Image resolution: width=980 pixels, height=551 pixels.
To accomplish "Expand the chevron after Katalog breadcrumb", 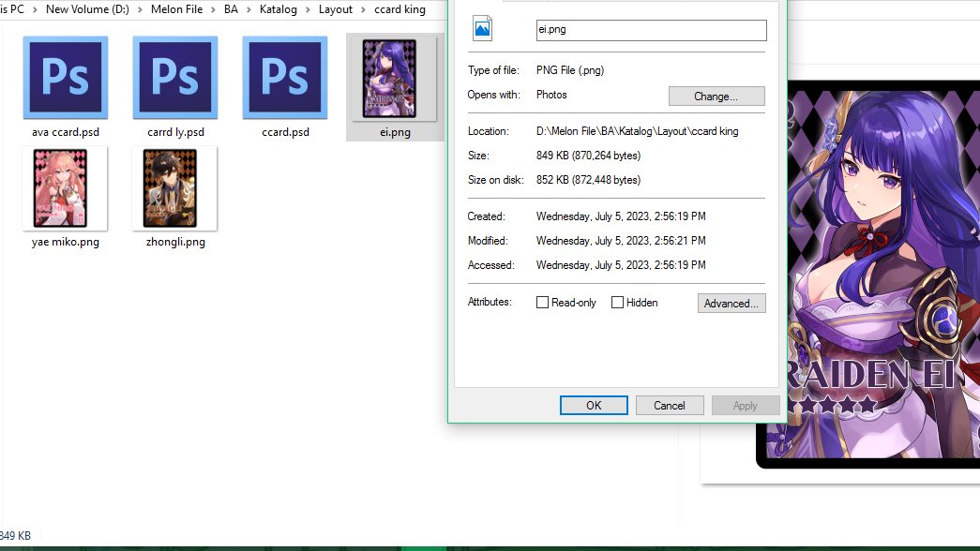I will (308, 10).
